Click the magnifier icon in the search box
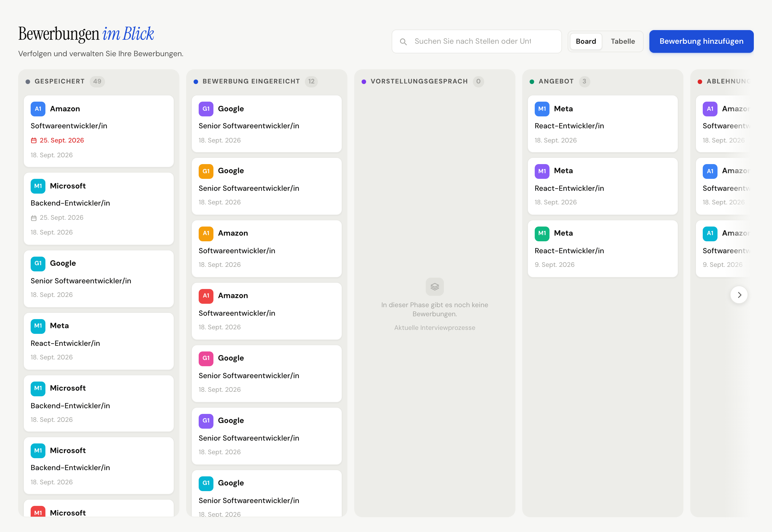This screenshot has height=532, width=772. tap(403, 42)
